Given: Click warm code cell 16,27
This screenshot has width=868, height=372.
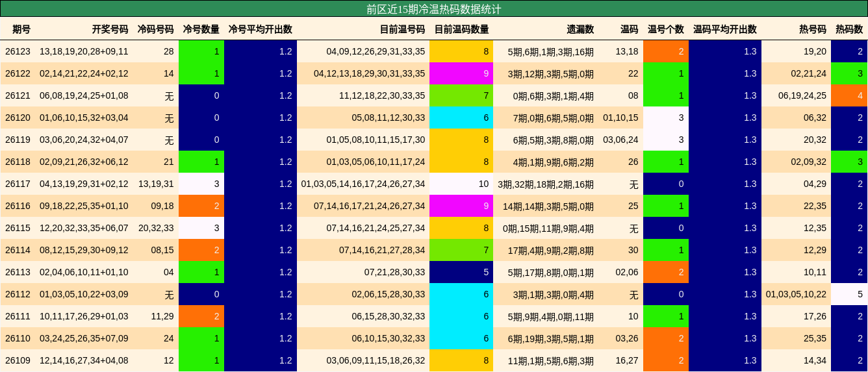Looking at the screenshot, I should pos(627,360).
